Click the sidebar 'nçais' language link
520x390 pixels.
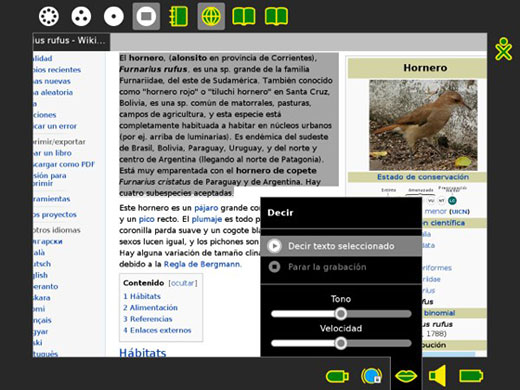(x=42, y=320)
